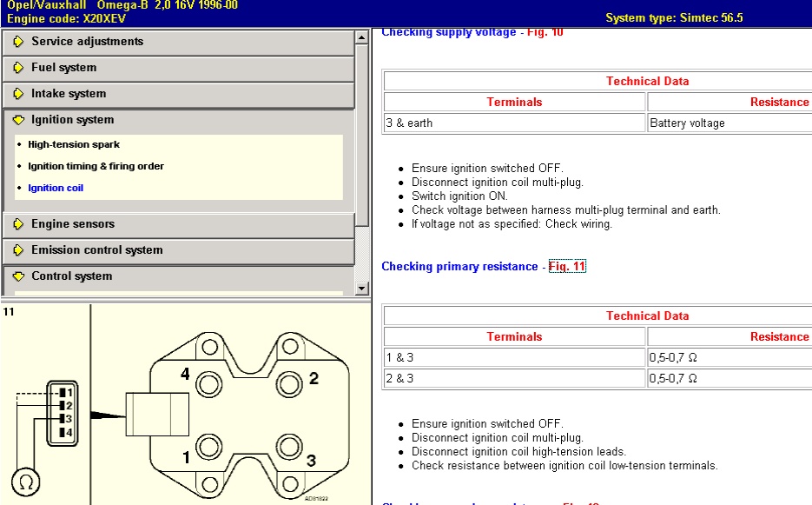Click the yellow arrow icon beside Intake system

(x=18, y=93)
